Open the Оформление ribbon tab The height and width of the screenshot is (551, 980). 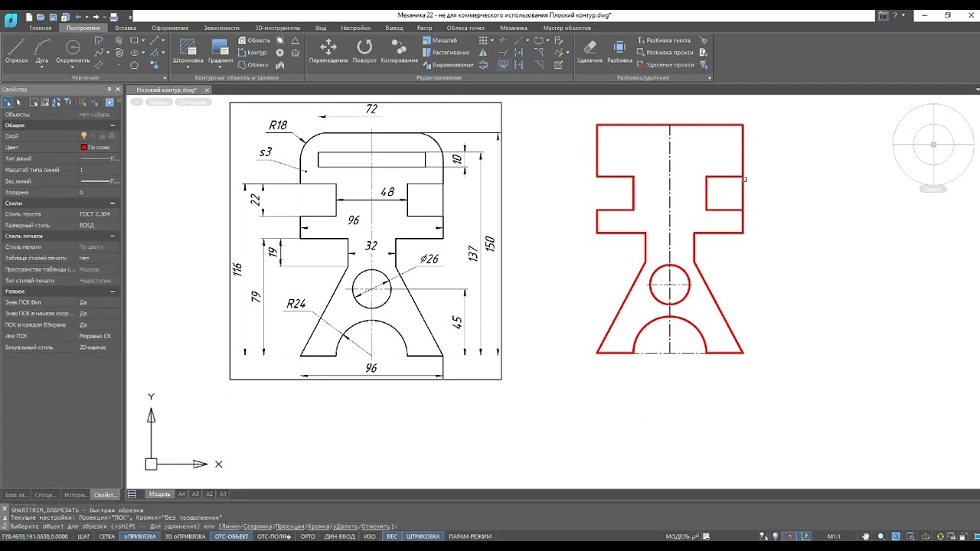170,28
